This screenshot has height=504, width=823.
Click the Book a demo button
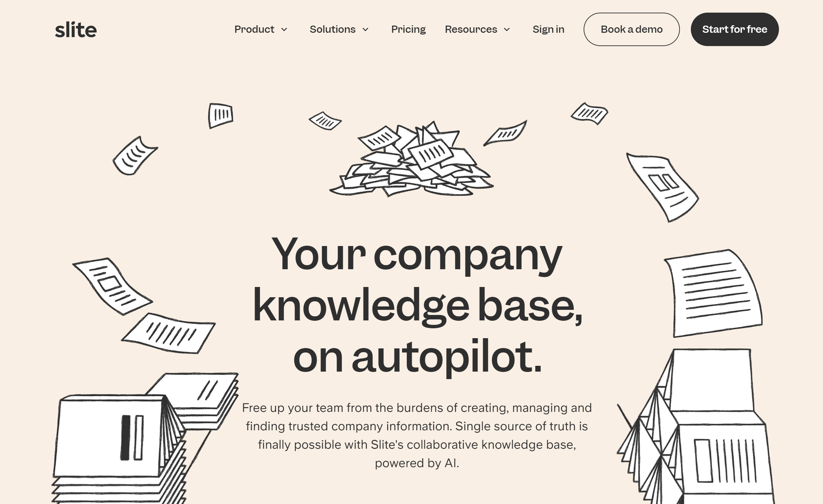pyautogui.click(x=632, y=29)
